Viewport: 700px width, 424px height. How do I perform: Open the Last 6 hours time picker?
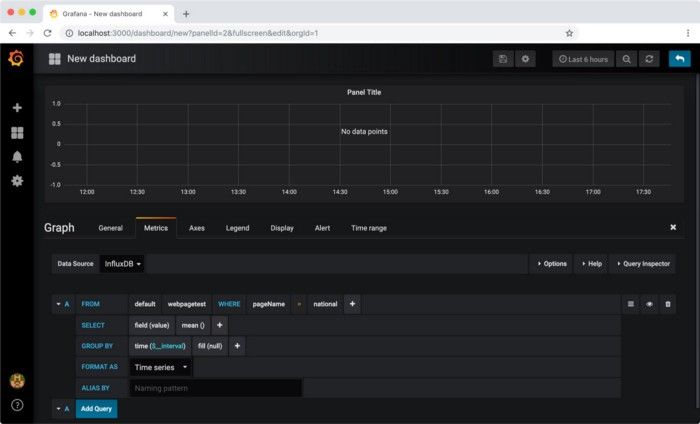(583, 59)
